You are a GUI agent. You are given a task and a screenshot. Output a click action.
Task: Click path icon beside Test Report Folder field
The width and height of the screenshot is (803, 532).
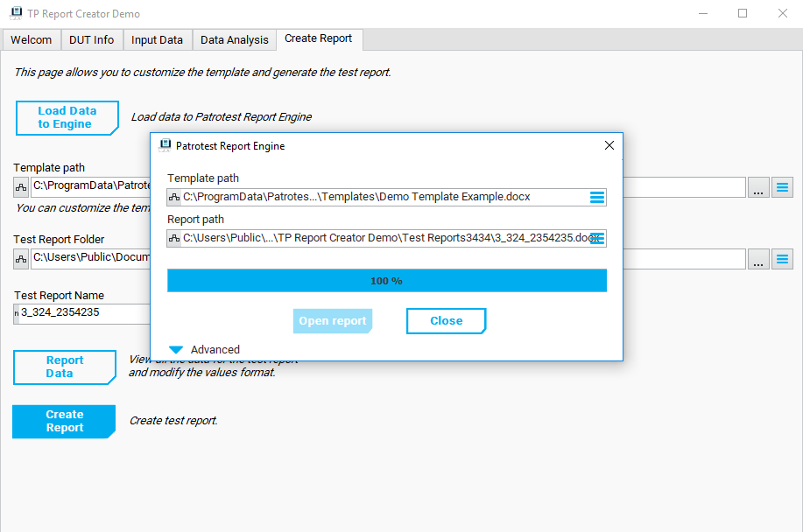click(22, 258)
